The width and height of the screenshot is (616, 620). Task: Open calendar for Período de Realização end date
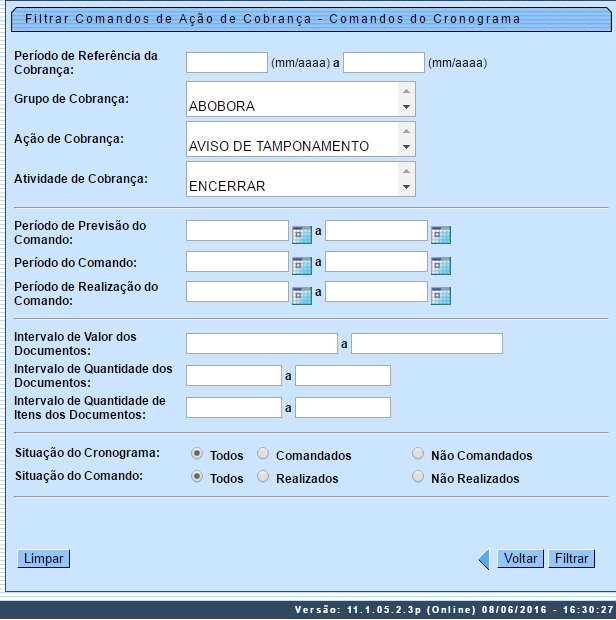pyautogui.click(x=440, y=295)
